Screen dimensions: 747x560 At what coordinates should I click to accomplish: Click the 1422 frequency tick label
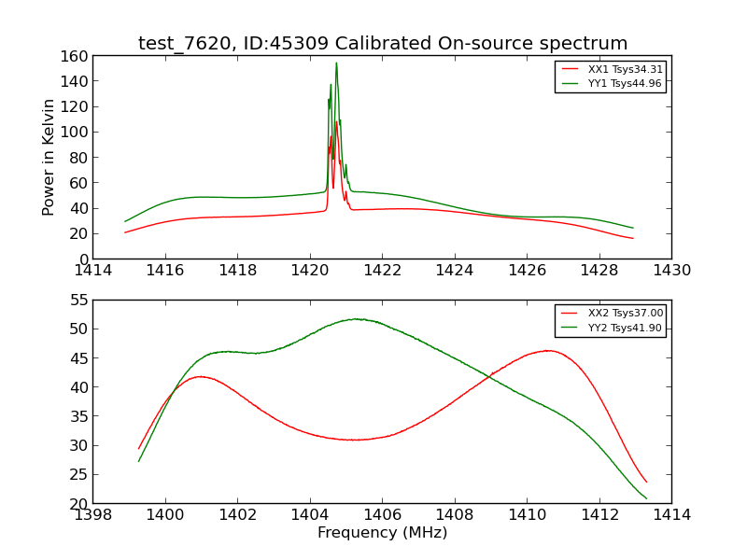pos(383,271)
